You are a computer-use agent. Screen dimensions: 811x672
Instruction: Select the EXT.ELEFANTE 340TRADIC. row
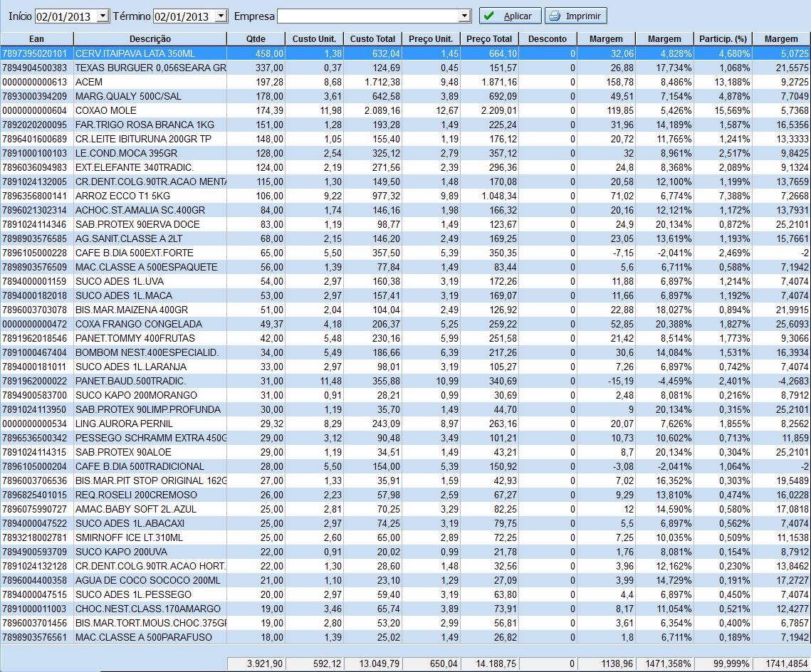point(406,167)
